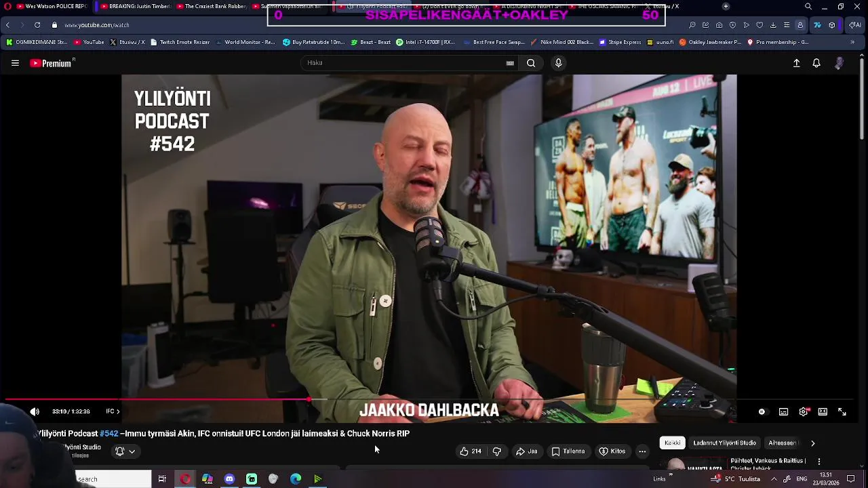Image resolution: width=868 pixels, height=488 pixels.
Task: Open the 7TV extension icon
Action: coord(817,25)
